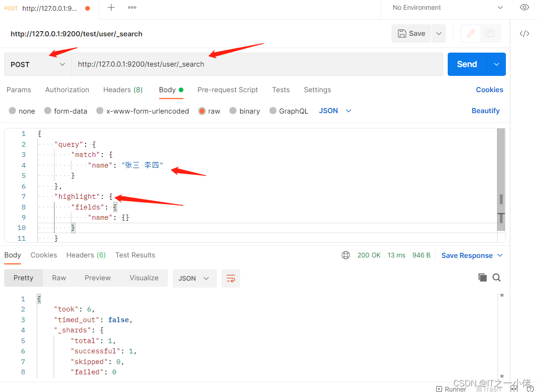The image size is (538, 392).
Task: Open the code snippet panel icon
Action: tap(525, 34)
